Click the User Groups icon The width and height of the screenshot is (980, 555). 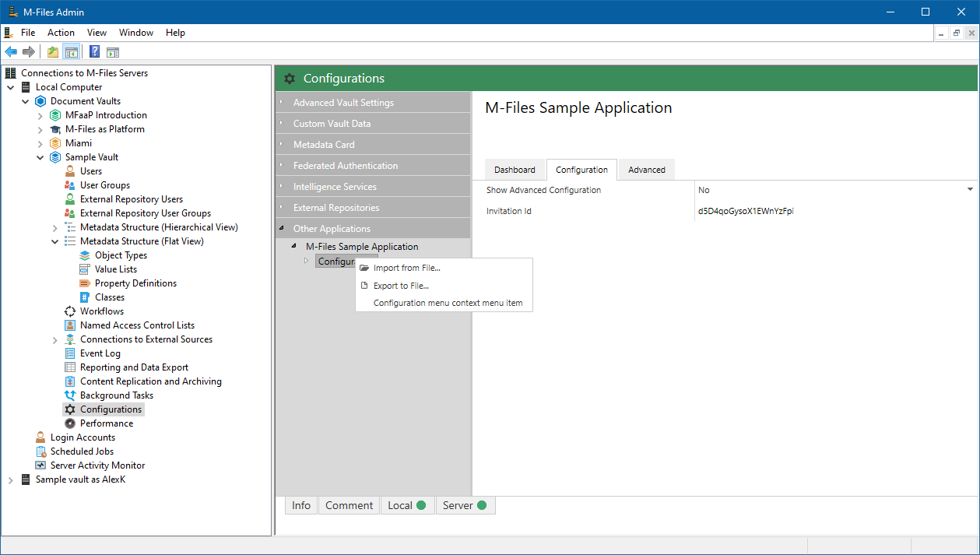pyautogui.click(x=70, y=185)
